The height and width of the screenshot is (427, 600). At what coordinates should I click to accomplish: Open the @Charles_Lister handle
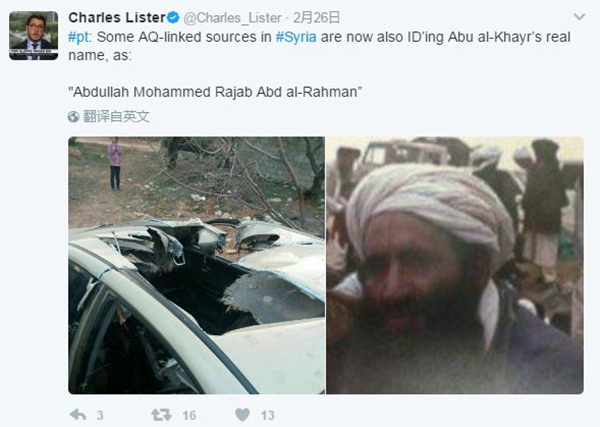coord(232,18)
